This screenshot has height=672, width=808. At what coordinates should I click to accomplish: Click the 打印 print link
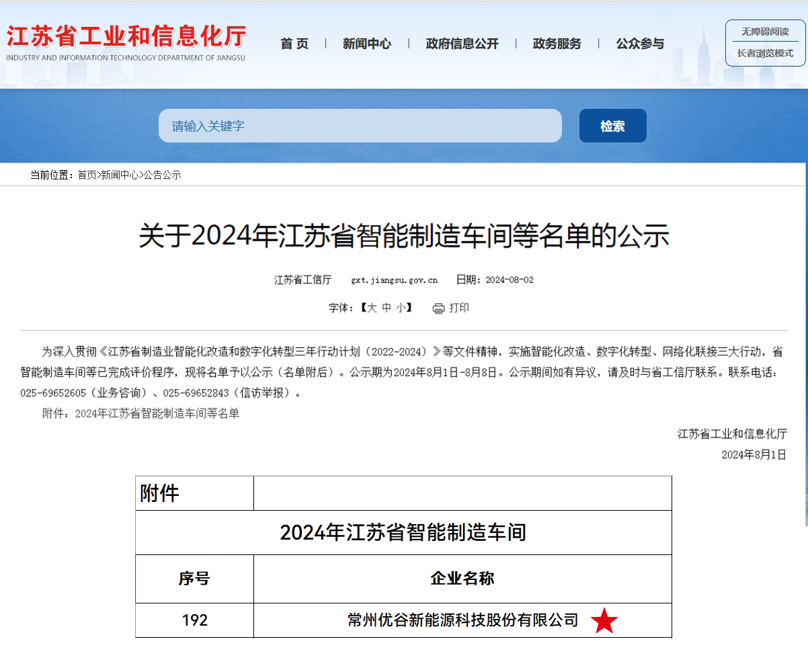tap(459, 308)
